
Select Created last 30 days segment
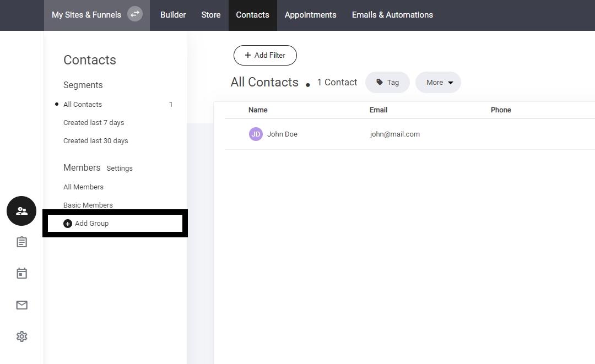(95, 141)
